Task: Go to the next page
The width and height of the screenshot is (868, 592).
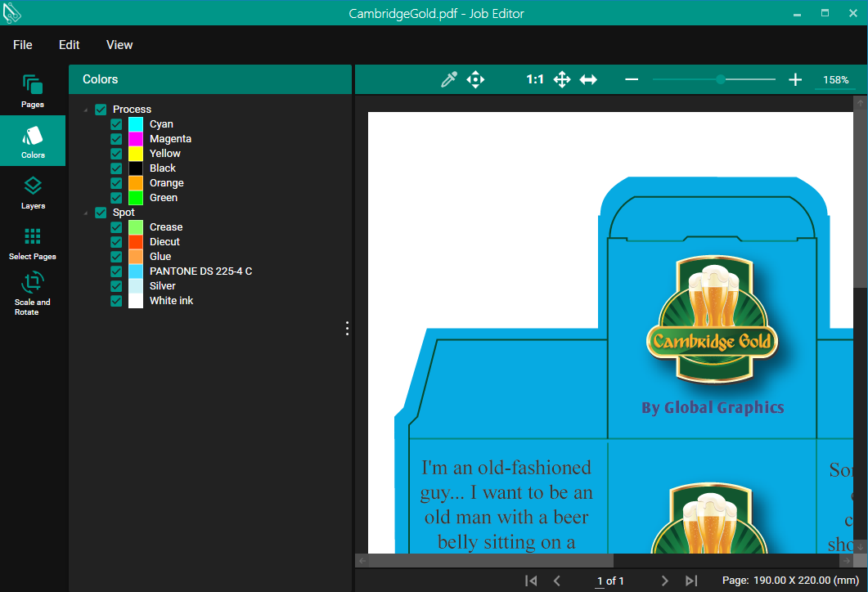Action: (665, 581)
